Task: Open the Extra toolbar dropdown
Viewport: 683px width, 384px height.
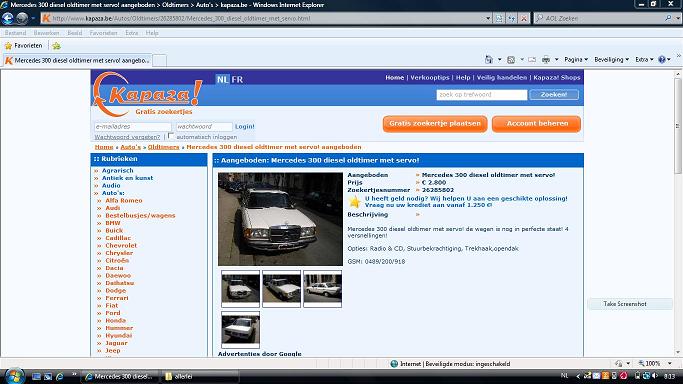Action: [x=644, y=59]
